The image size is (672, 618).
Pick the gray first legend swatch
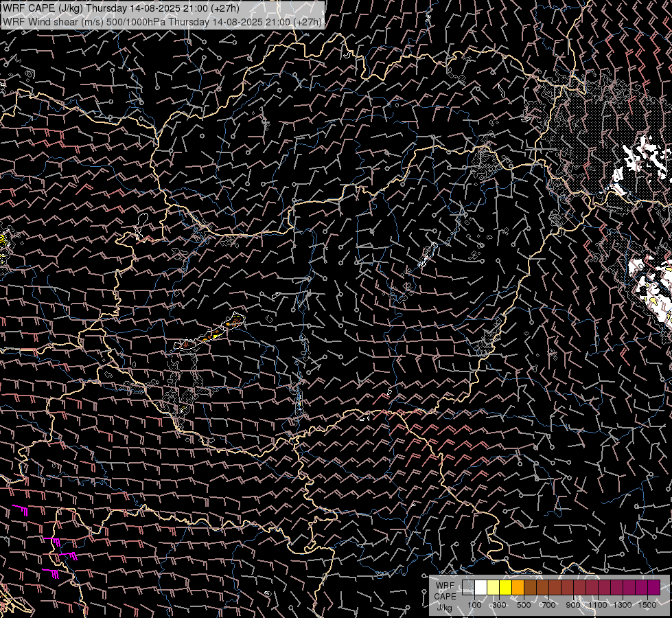pos(468,588)
